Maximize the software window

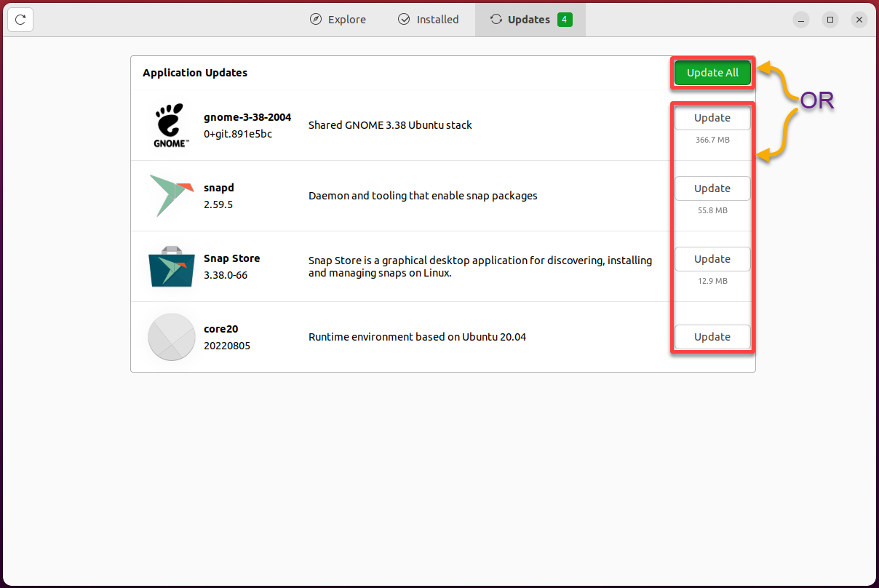830,20
